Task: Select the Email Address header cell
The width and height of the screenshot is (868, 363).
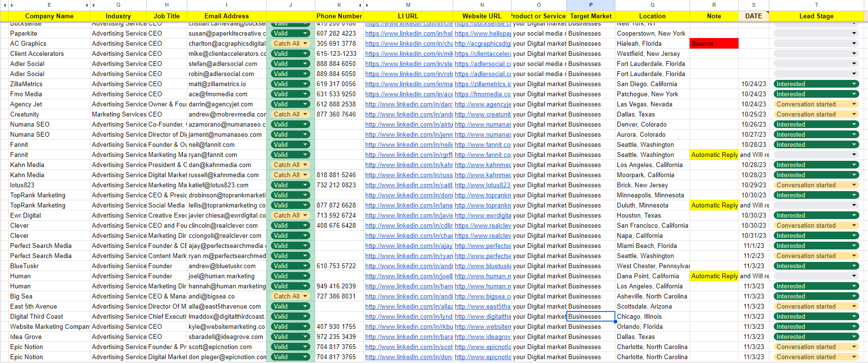Action: 227,16
